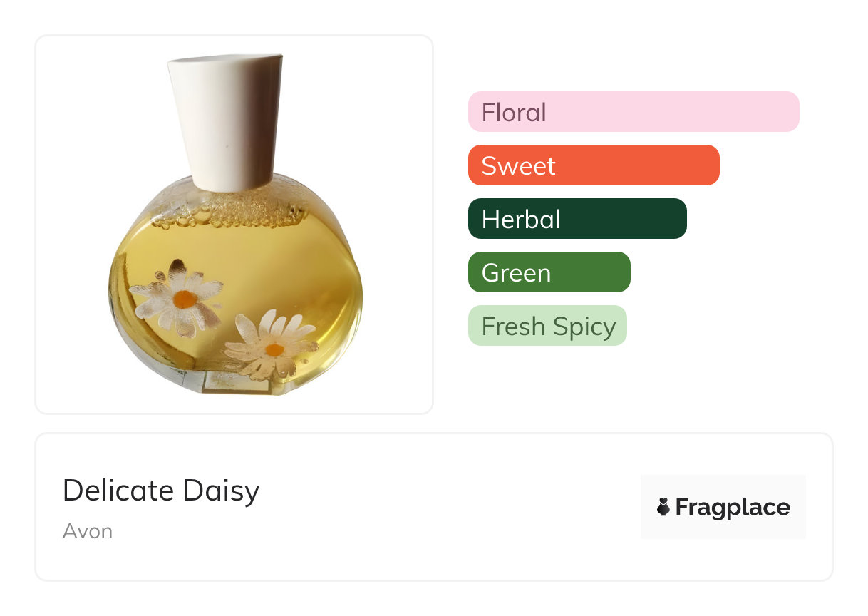Click the orange center of the lower-right daisy

274,349
